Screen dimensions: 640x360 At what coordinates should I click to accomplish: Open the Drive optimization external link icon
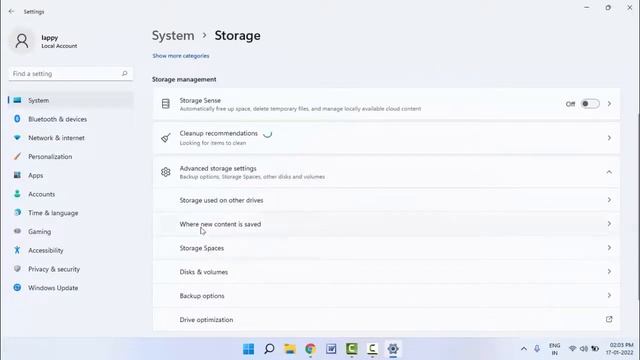point(609,319)
